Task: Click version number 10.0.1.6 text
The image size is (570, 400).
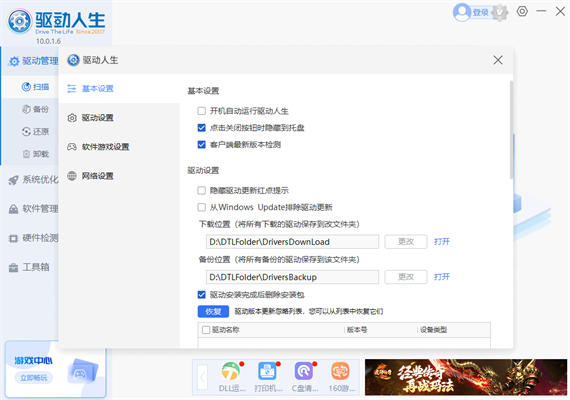Action: [x=48, y=41]
